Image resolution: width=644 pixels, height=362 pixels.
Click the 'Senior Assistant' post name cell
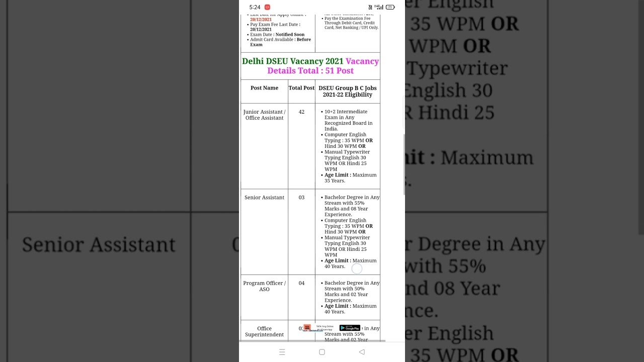point(264,198)
